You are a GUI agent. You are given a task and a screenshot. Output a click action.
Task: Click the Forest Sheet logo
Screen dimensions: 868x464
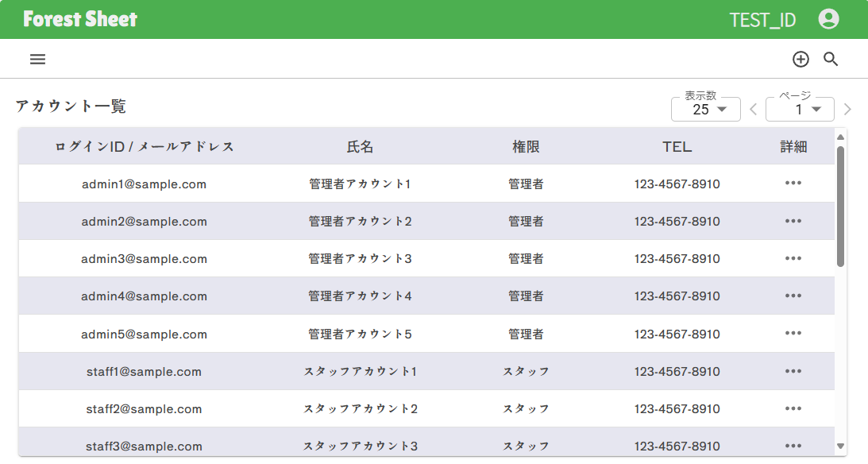pos(80,19)
